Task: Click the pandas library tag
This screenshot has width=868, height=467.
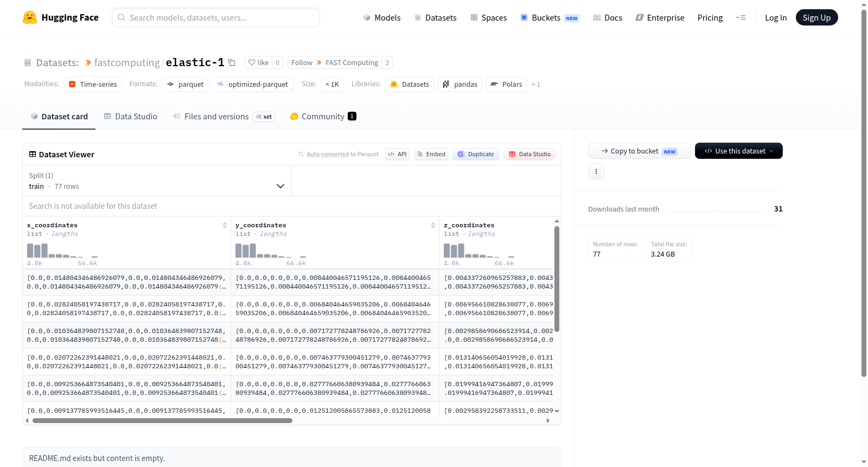Action: tap(460, 84)
